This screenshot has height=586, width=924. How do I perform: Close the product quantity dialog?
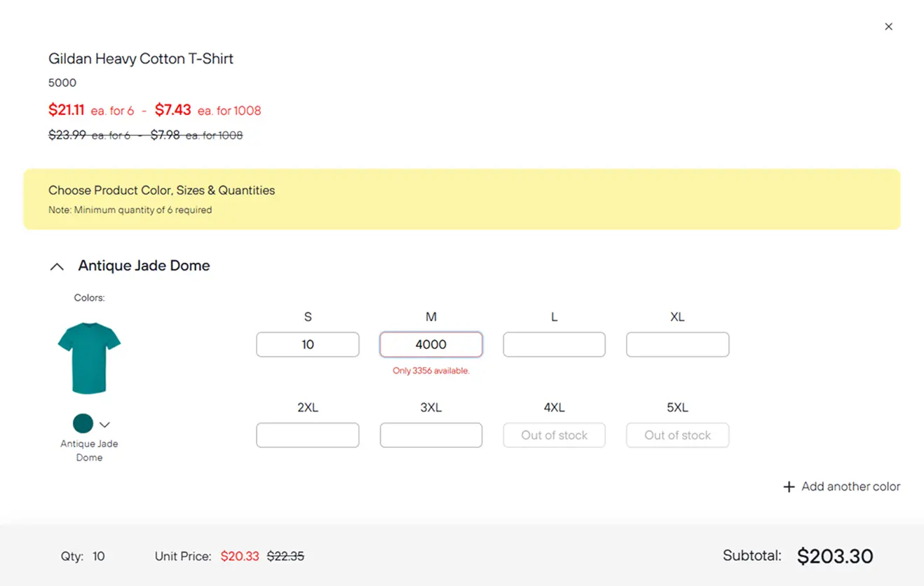coord(888,27)
